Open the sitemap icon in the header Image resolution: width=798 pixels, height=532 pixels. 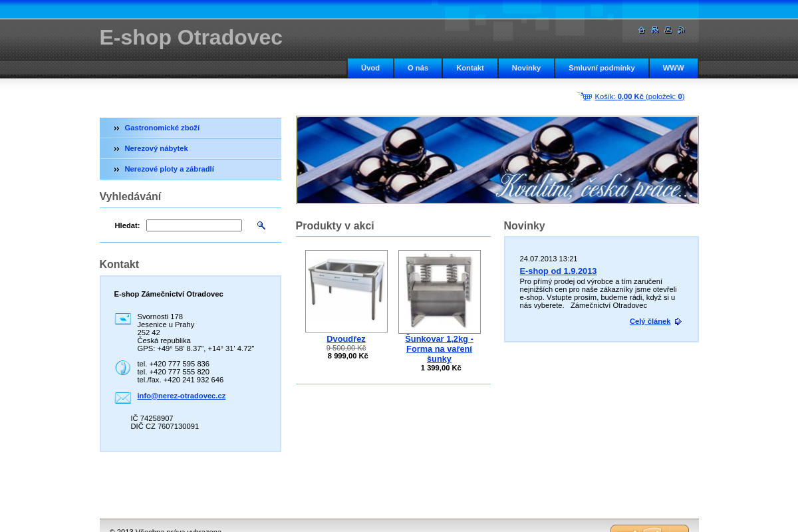[x=654, y=30]
